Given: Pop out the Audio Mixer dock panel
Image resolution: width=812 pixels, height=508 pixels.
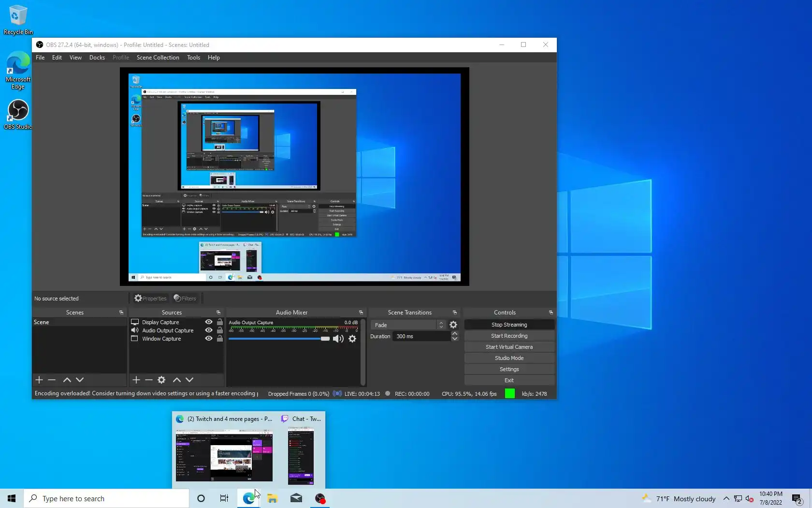Looking at the screenshot, I should click(x=361, y=313).
